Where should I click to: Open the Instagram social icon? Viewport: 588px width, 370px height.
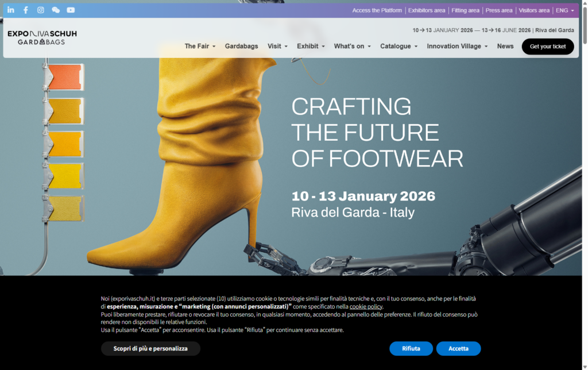[41, 10]
